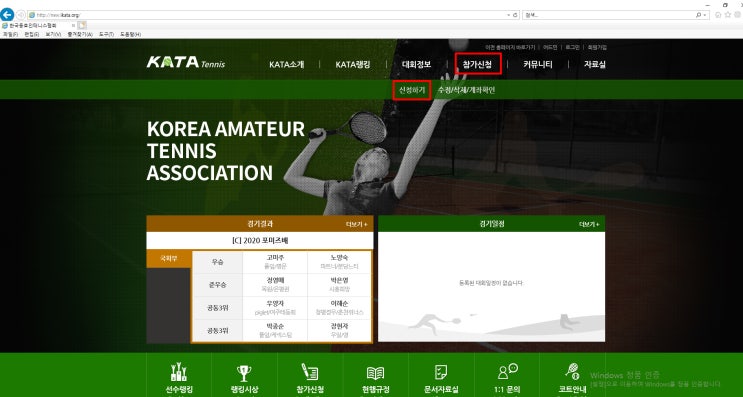Click the 회원가입 link at top
Image resolution: width=743 pixels, height=397 pixels.
coord(597,47)
